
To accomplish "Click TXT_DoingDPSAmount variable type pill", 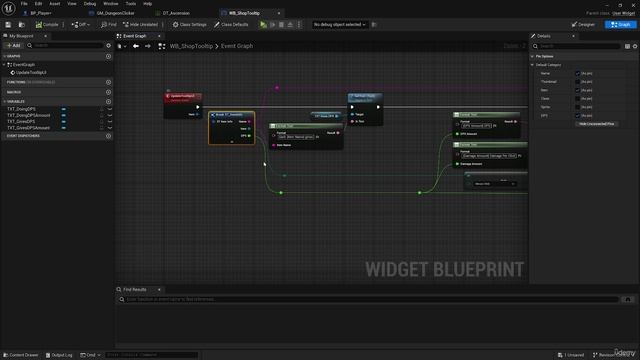I will [64, 116].
